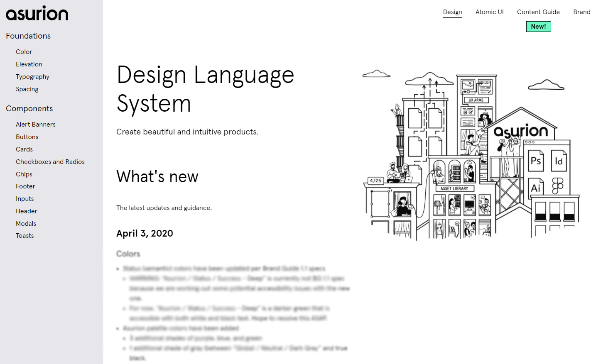Open the Typography page
This screenshot has width=613, height=364.
coord(32,77)
